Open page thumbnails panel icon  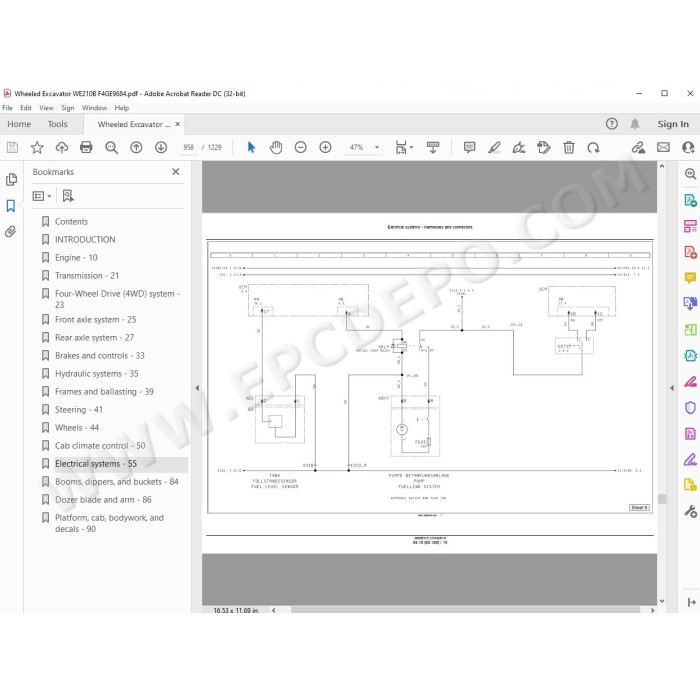[x=11, y=179]
